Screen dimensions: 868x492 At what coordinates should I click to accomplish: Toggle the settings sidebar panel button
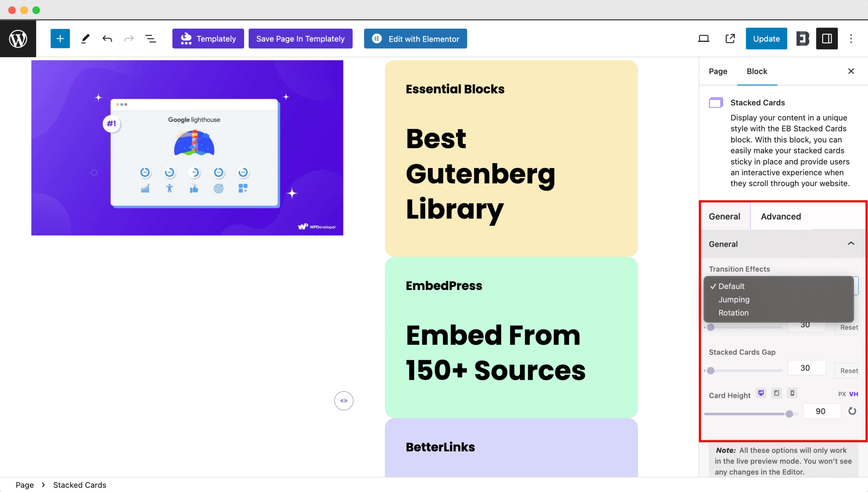click(827, 39)
